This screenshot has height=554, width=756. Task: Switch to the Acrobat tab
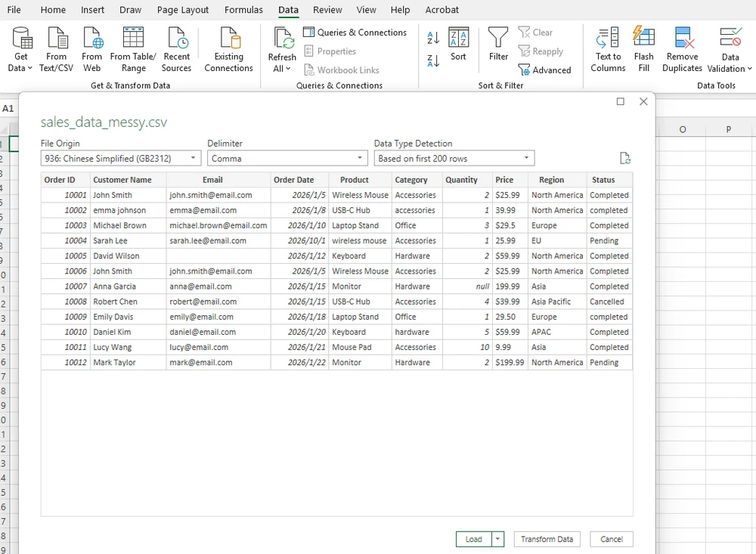(x=442, y=10)
